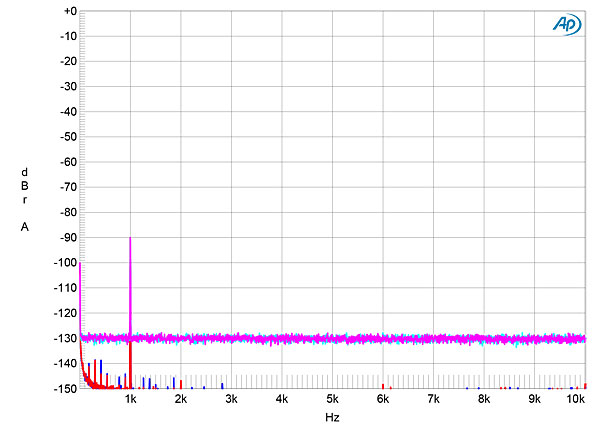Click the top of the magenta 1 kHz peak
The height and width of the screenshot is (433, 600).
click(x=130, y=239)
